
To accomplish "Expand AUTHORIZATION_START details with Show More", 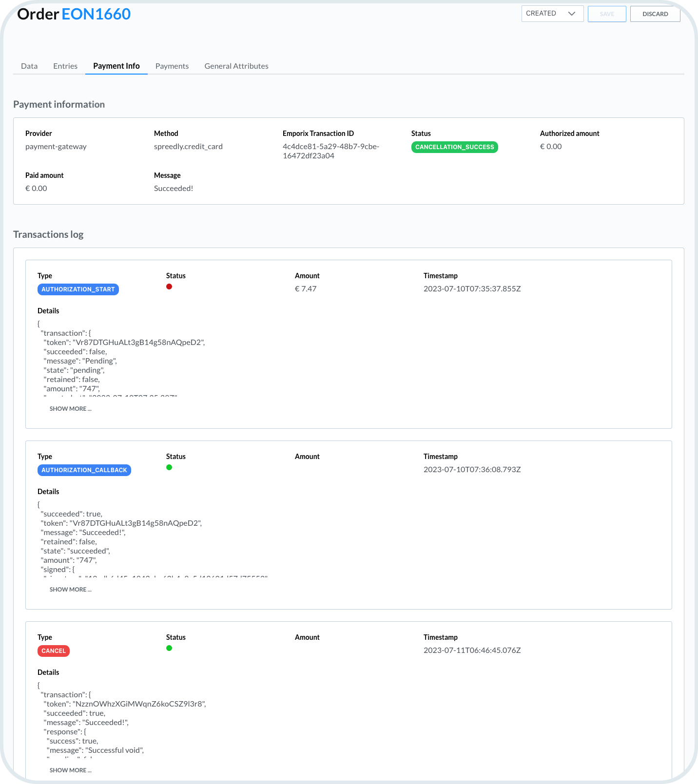I will (x=70, y=409).
